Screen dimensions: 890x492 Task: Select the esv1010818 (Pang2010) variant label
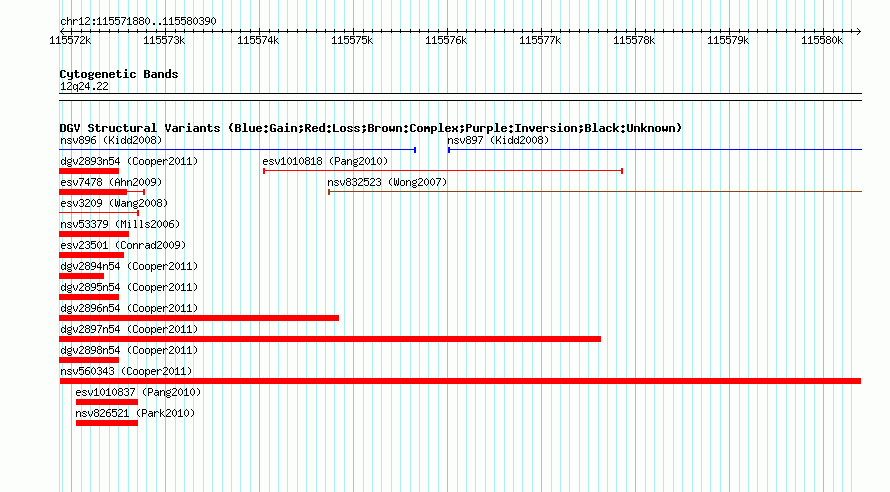pyautogui.click(x=325, y=161)
